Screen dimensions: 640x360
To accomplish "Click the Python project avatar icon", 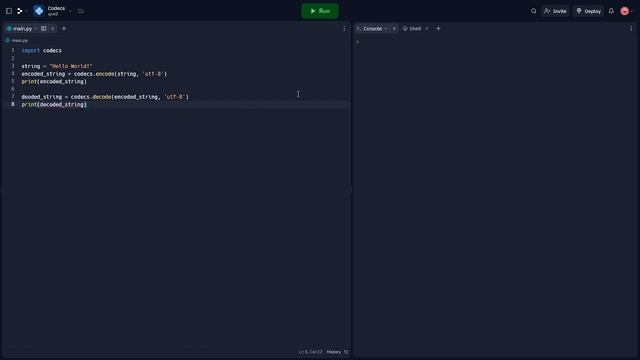I will tap(39, 11).
